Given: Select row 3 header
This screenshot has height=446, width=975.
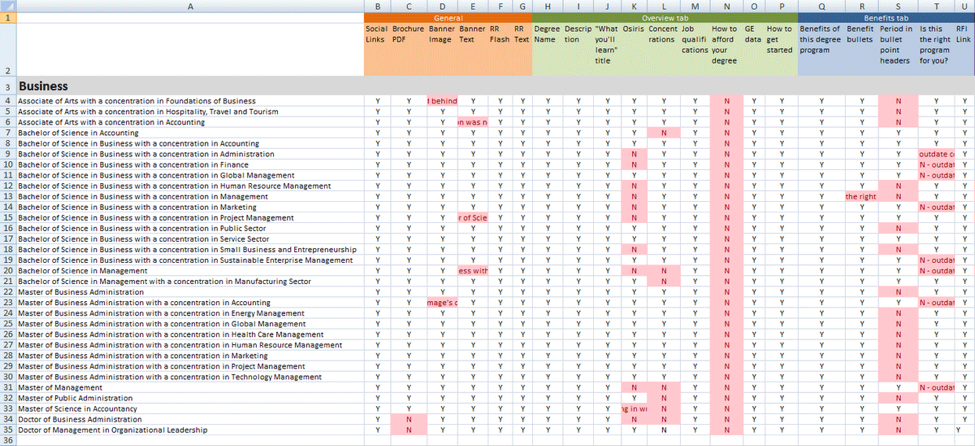Looking at the screenshot, I should 8,87.
